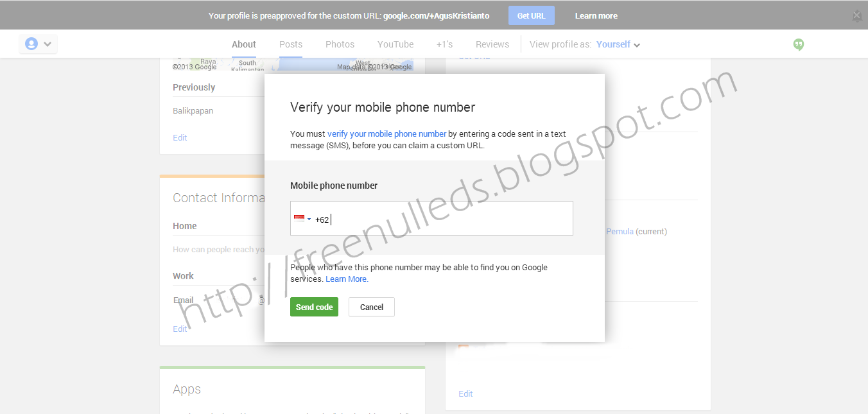868x414 pixels.
Task: Click the Apps card heading
Action: pyautogui.click(x=187, y=389)
